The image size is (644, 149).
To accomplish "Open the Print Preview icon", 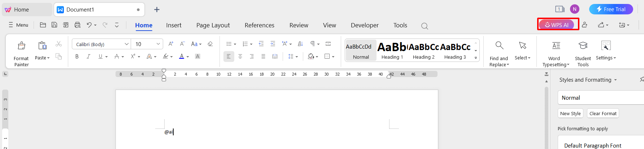I will pos(77,25).
